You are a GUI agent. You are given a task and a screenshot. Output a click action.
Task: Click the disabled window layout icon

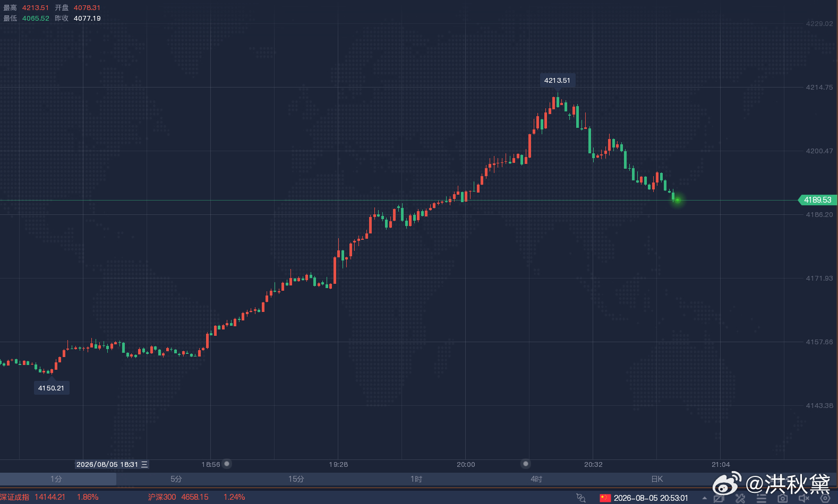click(719, 498)
